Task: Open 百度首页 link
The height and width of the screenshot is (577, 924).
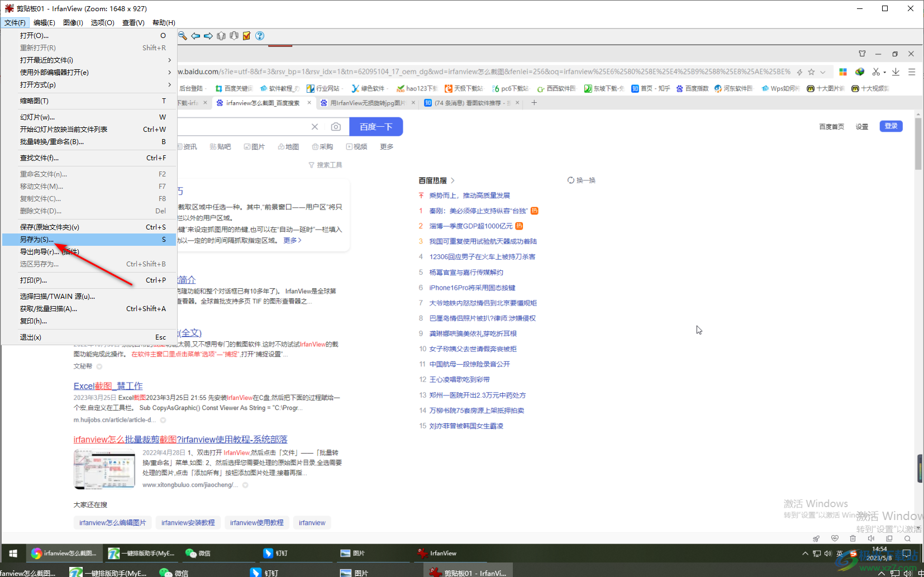Action: [x=831, y=127]
